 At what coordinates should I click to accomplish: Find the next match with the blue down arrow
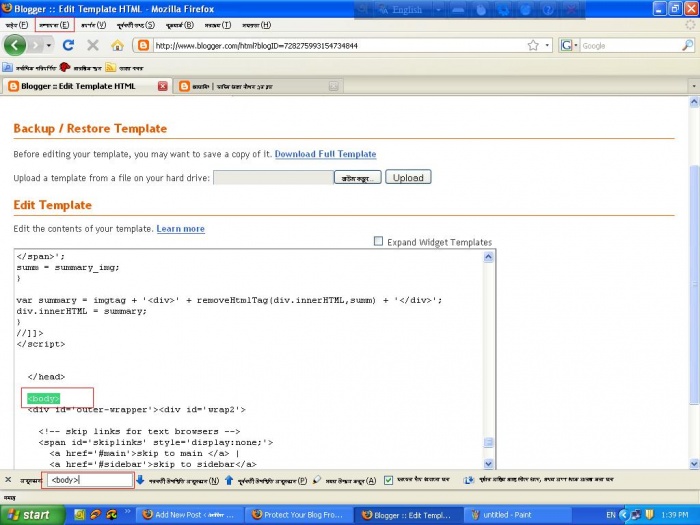140,480
